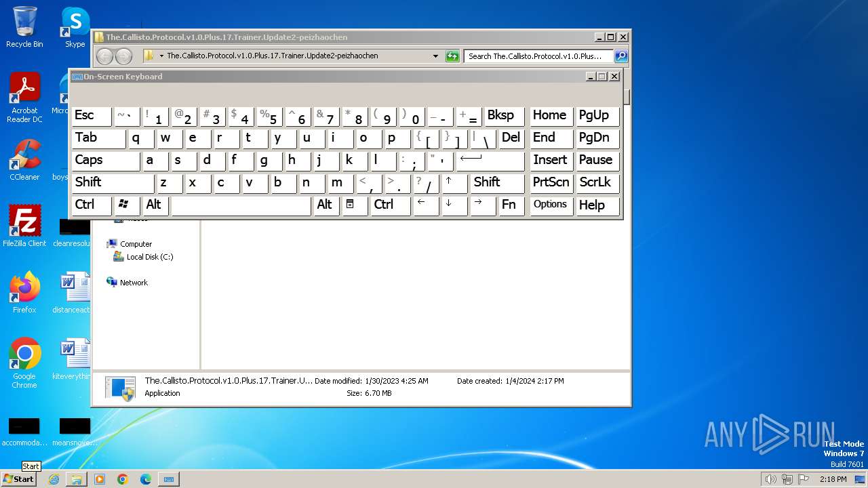Click the Explorer Back navigation button
This screenshot has height=488, width=868.
tap(105, 56)
